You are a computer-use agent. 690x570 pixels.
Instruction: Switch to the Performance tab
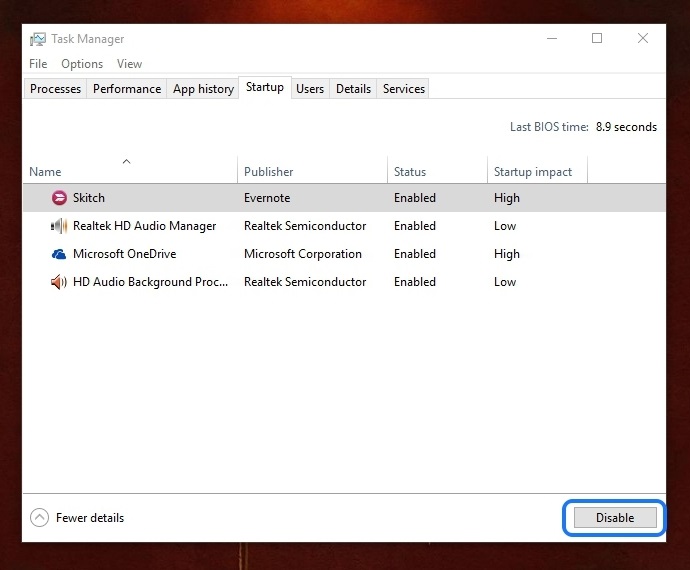pos(127,89)
